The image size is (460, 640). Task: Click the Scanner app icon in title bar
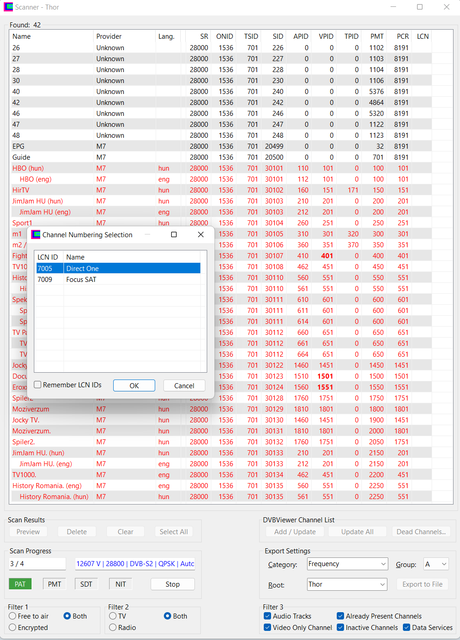click(x=8, y=7)
